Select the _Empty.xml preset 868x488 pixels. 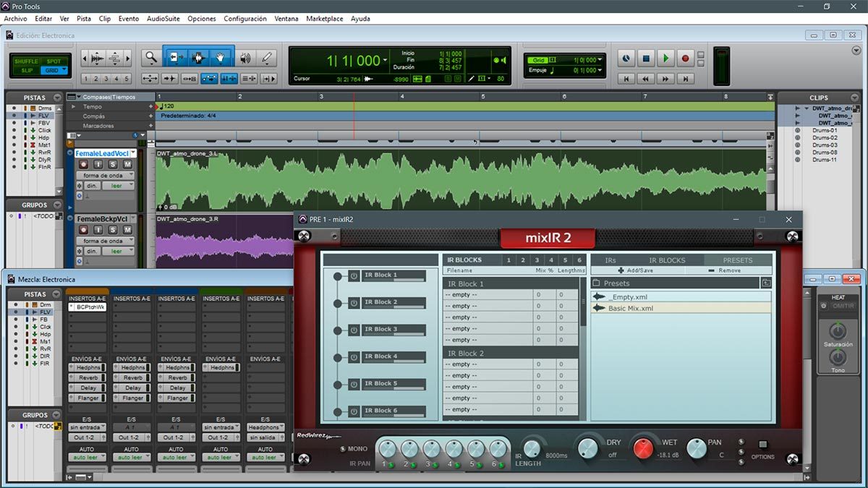[x=681, y=296]
